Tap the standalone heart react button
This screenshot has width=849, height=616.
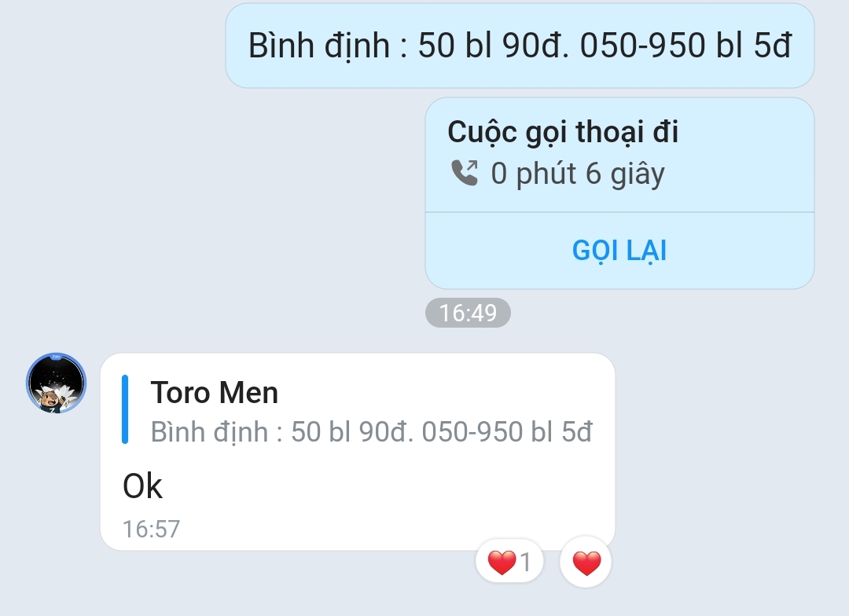point(586,563)
